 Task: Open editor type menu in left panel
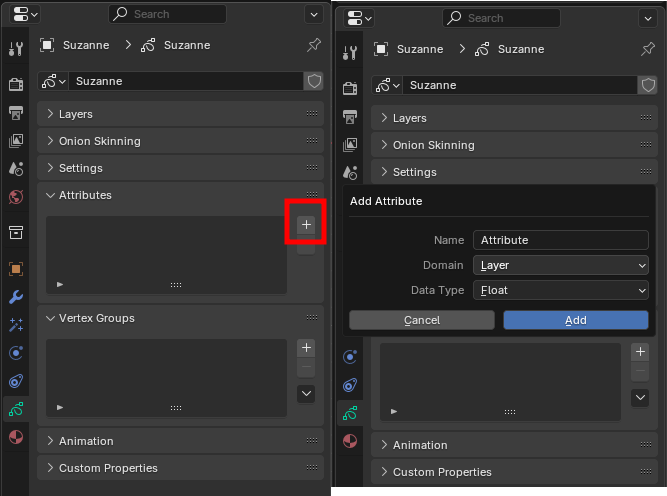[x=25, y=14]
